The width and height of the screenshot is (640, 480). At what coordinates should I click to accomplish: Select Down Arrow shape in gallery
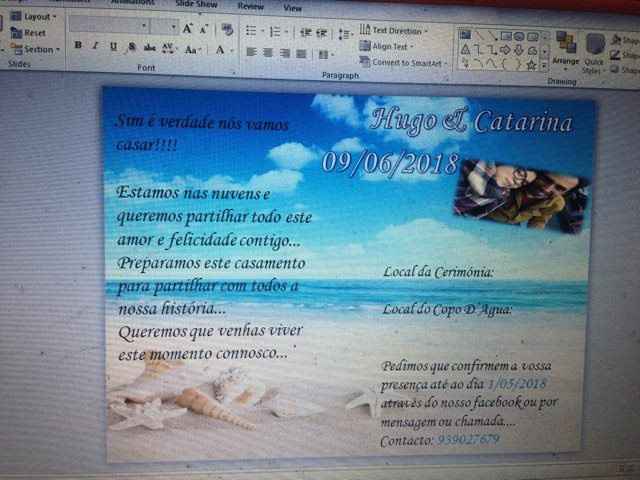point(519,51)
